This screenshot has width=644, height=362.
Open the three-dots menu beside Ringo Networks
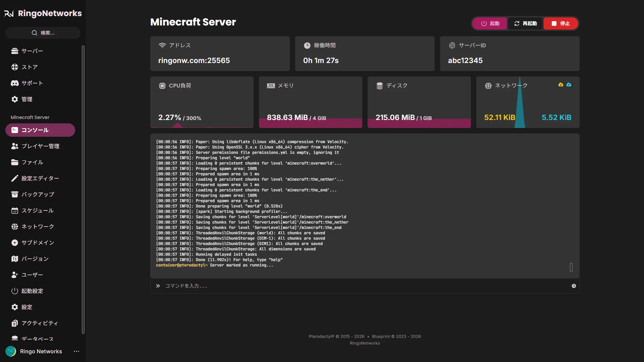(x=76, y=351)
